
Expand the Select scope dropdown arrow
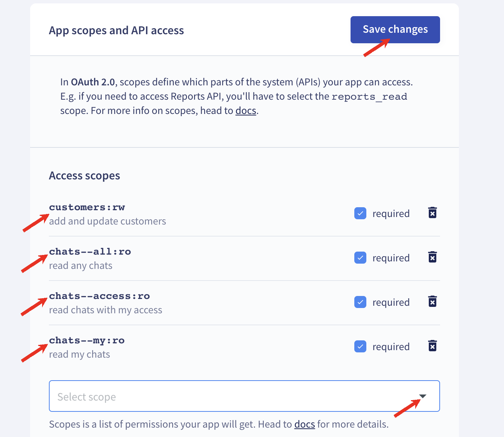point(423,396)
